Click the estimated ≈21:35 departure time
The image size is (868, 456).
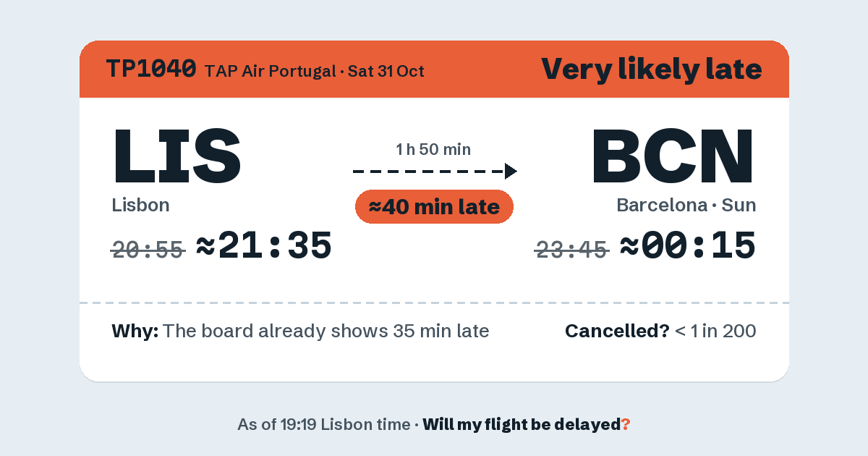pos(264,246)
